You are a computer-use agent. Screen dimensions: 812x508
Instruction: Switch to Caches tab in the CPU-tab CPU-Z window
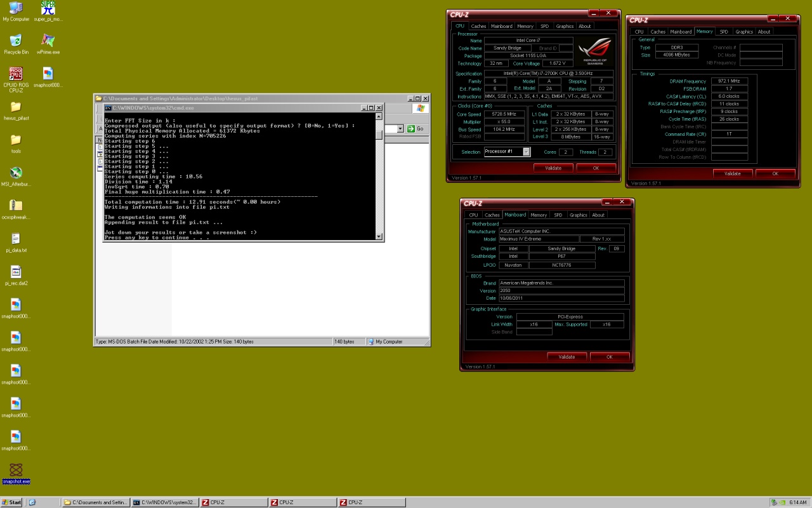click(478, 27)
